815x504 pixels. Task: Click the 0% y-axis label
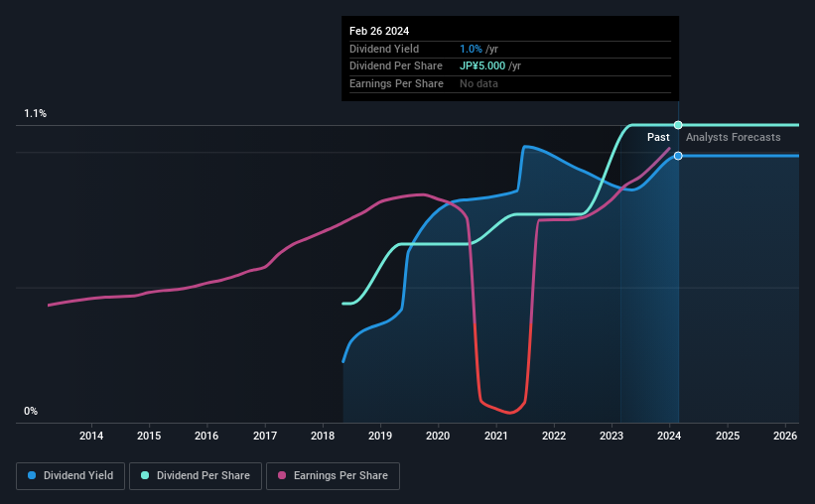pos(31,411)
